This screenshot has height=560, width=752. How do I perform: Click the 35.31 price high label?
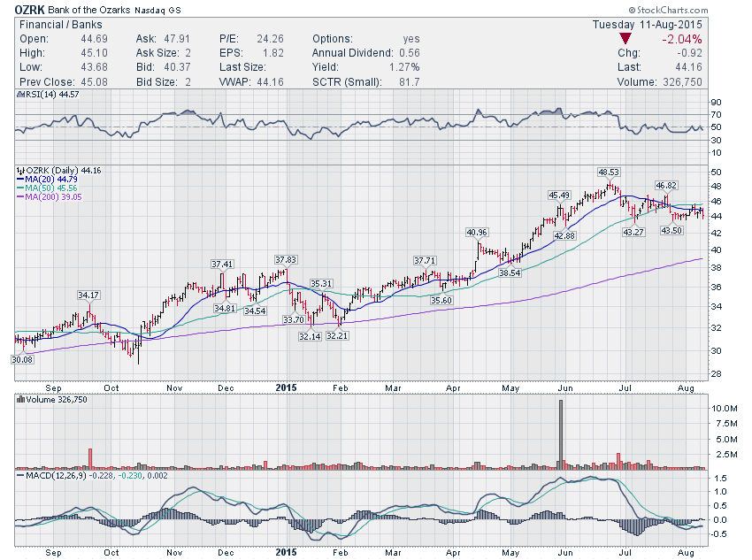coord(321,284)
